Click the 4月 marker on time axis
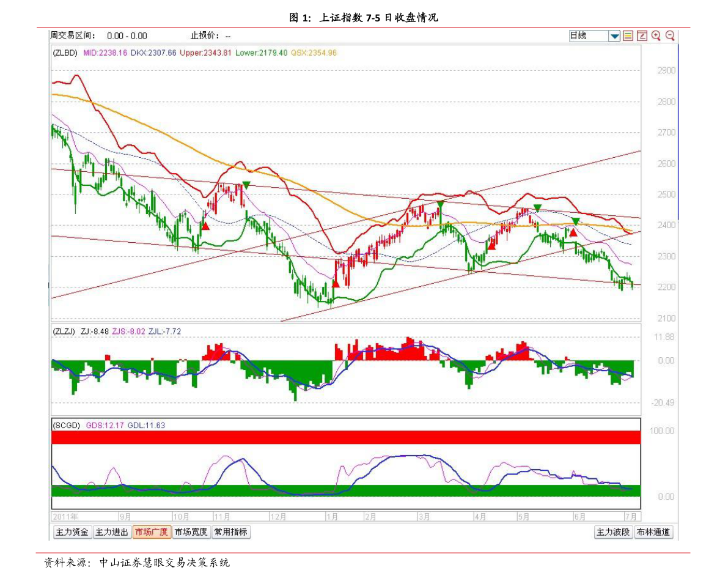Screen dimensions: 728x581 [x=480, y=516]
